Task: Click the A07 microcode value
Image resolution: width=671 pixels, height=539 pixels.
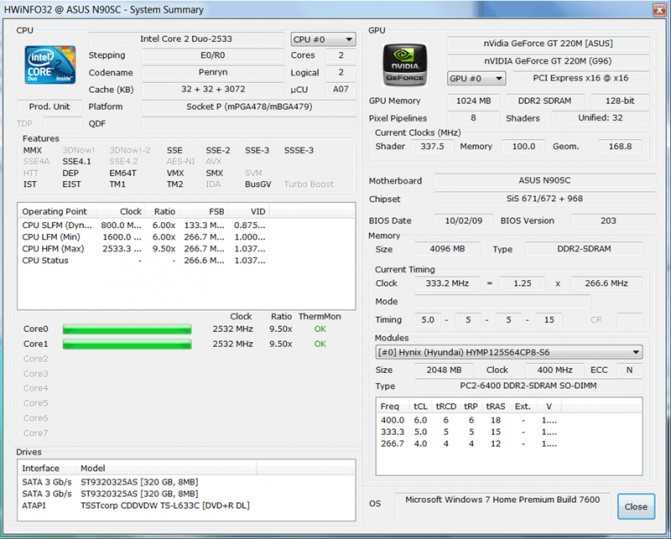Action: (x=341, y=89)
